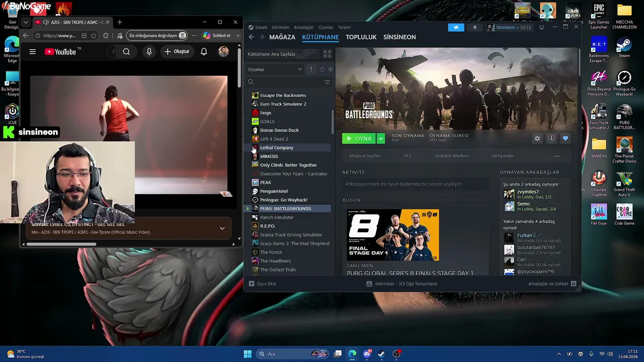Open the Discord taskbar icon
Image resolution: width=644 pixels, height=362 pixels.
point(367,354)
